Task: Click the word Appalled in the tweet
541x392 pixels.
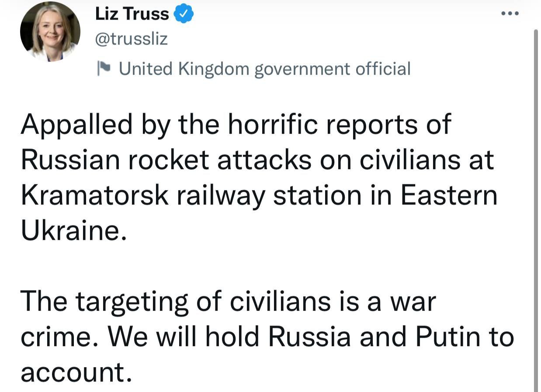Action: (x=76, y=125)
